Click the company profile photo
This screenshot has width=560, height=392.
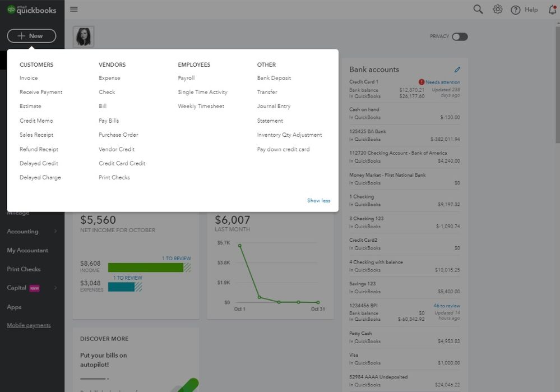(x=84, y=36)
